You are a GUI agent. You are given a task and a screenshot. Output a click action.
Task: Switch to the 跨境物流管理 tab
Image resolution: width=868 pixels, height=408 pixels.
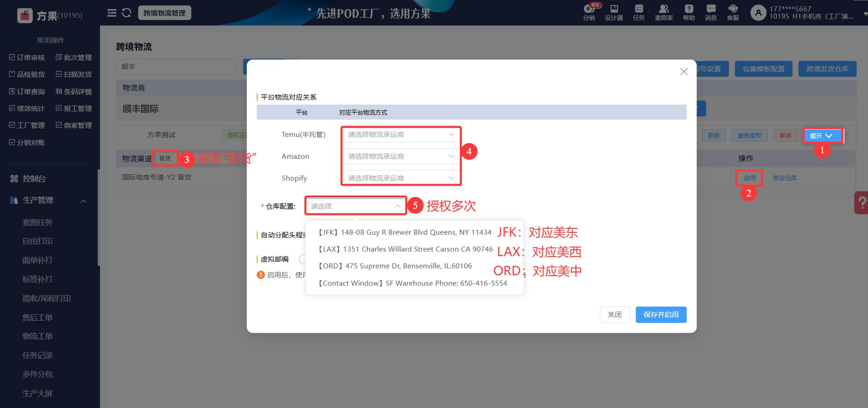[165, 13]
